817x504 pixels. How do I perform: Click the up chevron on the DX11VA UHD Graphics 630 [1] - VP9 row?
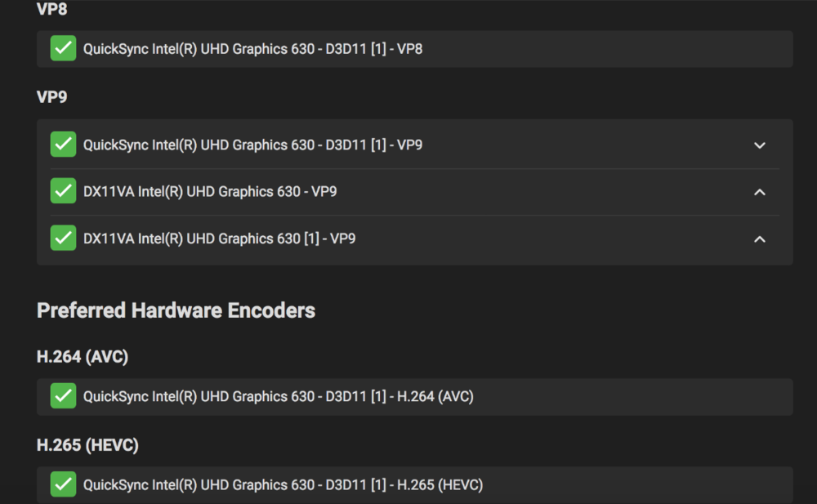click(x=760, y=239)
